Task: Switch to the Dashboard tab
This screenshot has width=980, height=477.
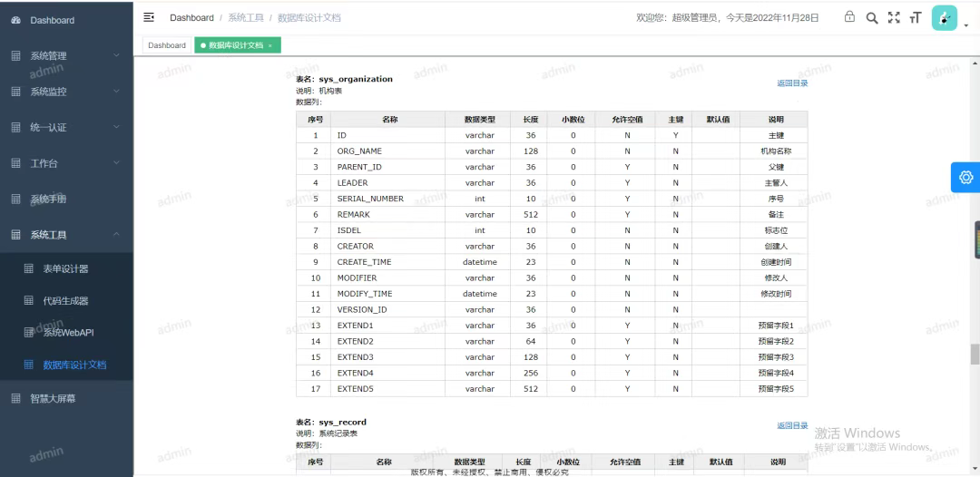Action: pos(167,45)
